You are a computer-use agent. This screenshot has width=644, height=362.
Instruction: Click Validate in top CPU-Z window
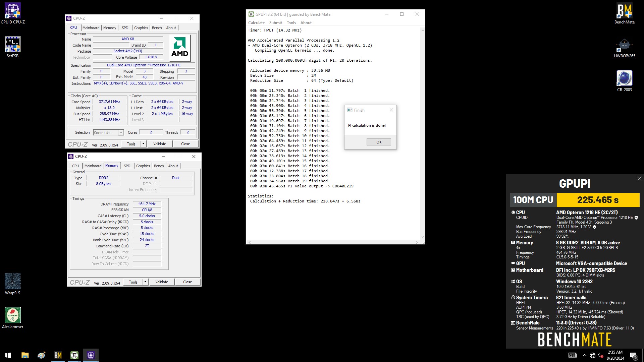coord(160,144)
